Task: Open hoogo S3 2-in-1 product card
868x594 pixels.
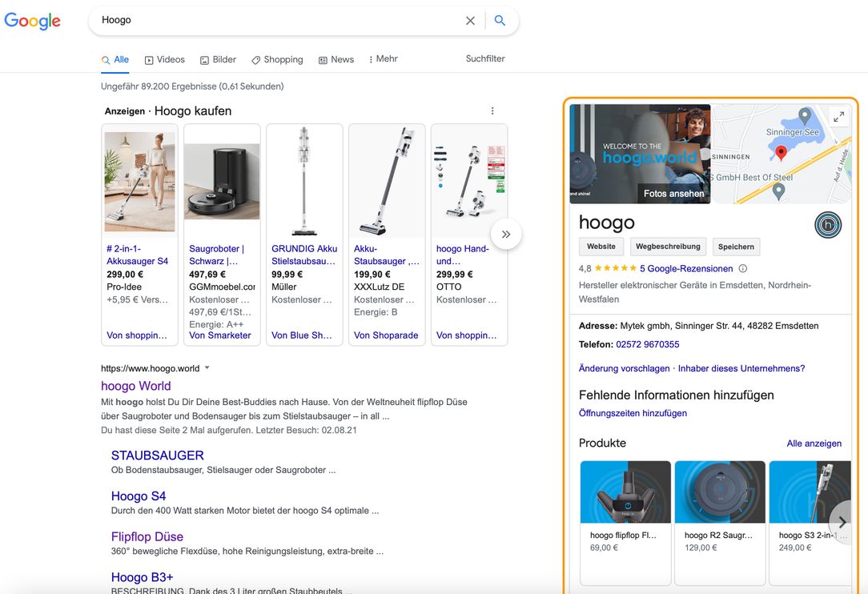Action: 810,522
